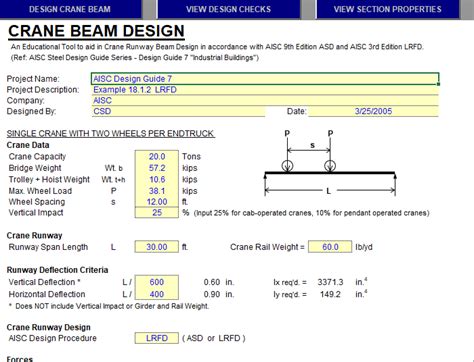Select the Project Name field
The image size is (474, 362).
[x=265, y=79]
